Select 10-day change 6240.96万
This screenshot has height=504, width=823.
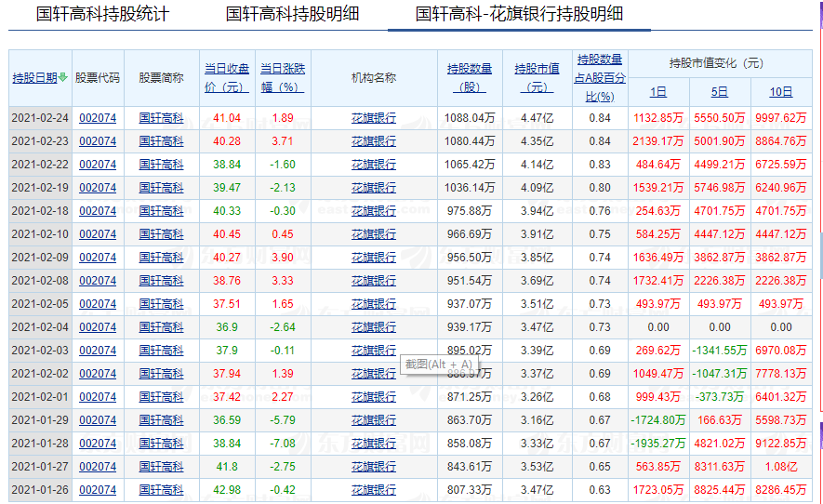coord(781,188)
